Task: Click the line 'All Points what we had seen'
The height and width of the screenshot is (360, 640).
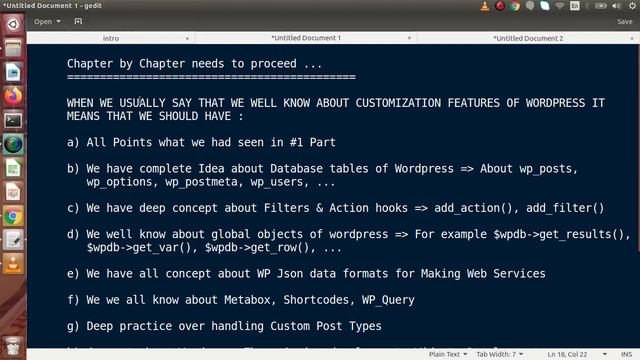Action: click(201, 142)
